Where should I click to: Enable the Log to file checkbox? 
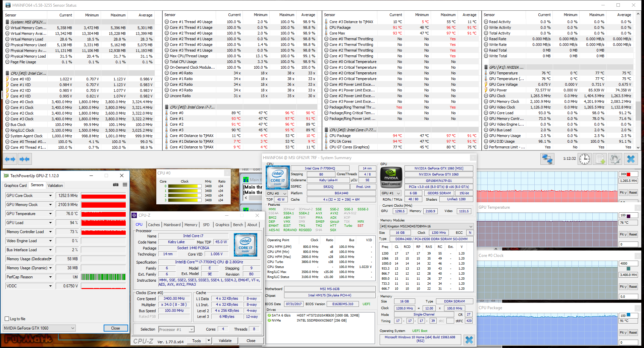click(7, 319)
